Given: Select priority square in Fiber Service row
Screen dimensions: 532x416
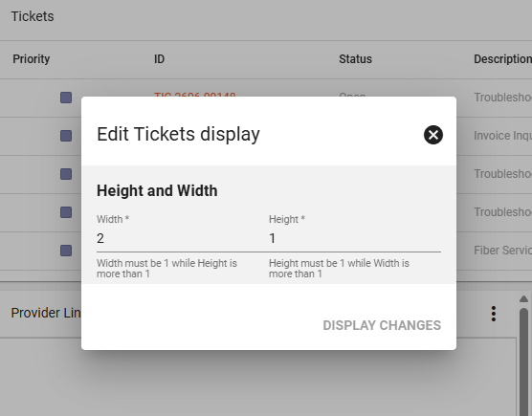Looking at the screenshot, I should pos(66,251).
